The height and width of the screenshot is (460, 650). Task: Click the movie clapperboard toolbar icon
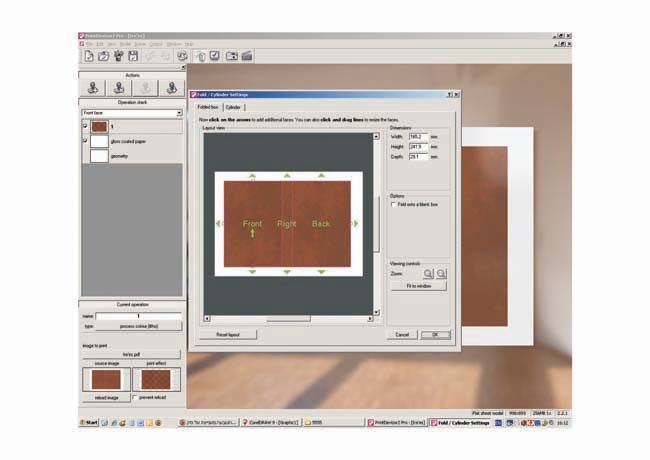click(x=247, y=56)
